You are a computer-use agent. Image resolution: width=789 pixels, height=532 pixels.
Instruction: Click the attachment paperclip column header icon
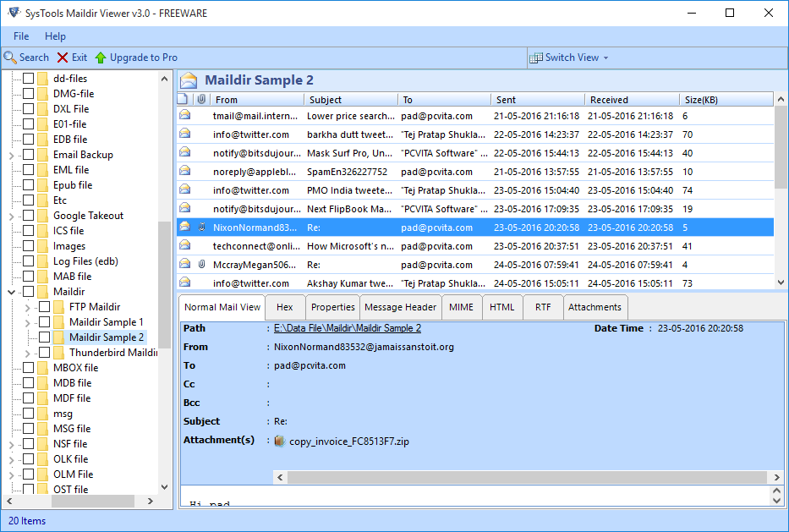(201, 99)
